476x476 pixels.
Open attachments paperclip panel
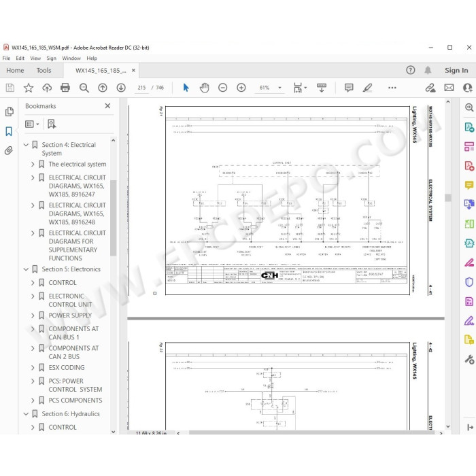[x=9, y=150]
